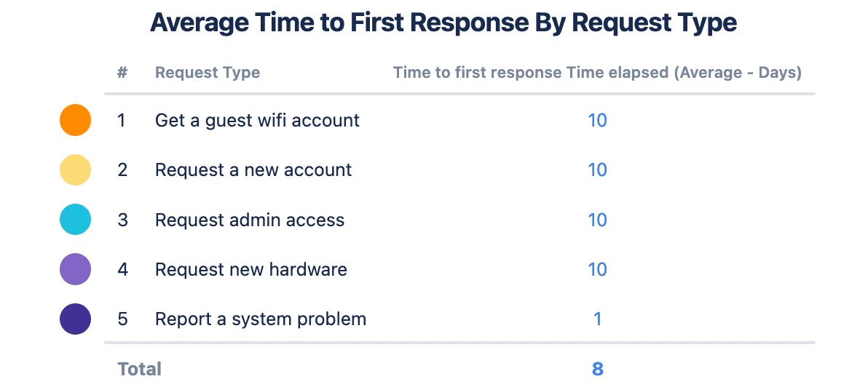Viewport: 868px width, 387px height.
Task: Click the yellow color circle for new account
Action: (x=75, y=170)
